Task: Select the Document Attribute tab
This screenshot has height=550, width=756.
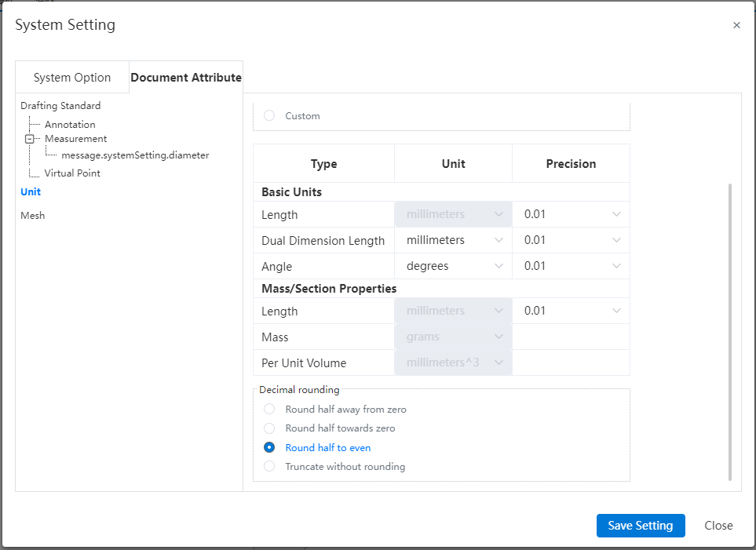Action: click(186, 77)
